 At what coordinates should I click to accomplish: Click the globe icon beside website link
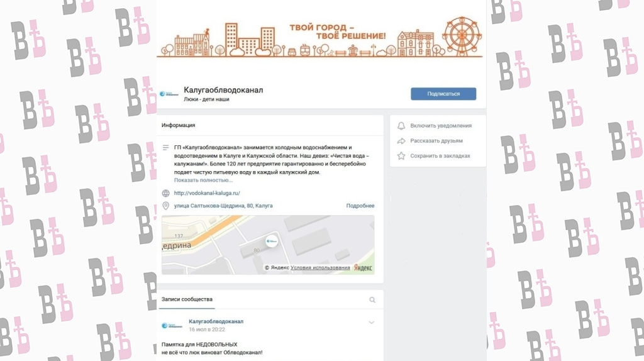point(165,193)
